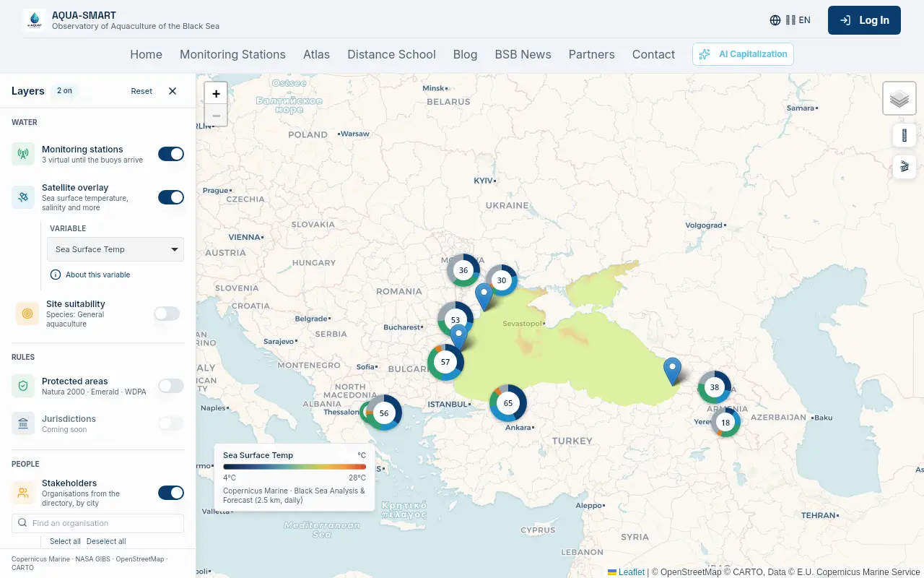Click the AQUA-SMART logo icon

[x=35, y=20]
